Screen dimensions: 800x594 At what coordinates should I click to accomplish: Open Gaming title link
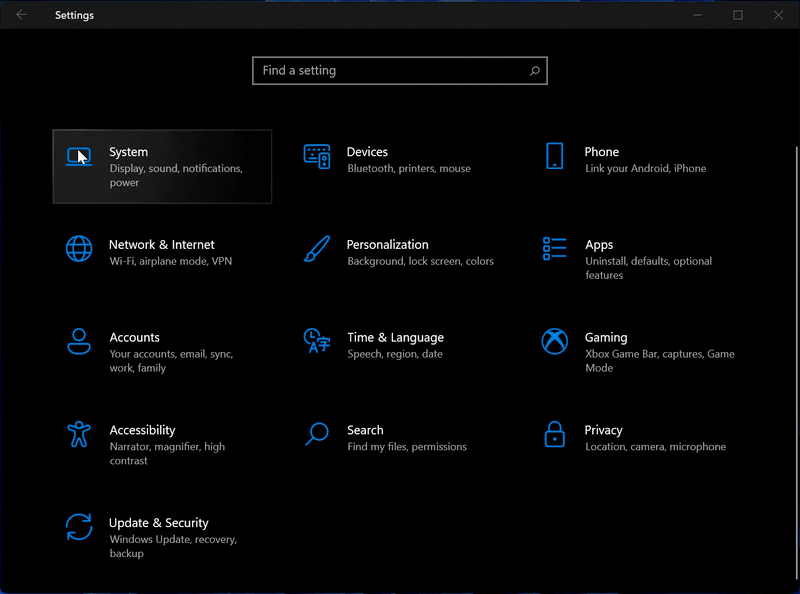606,338
